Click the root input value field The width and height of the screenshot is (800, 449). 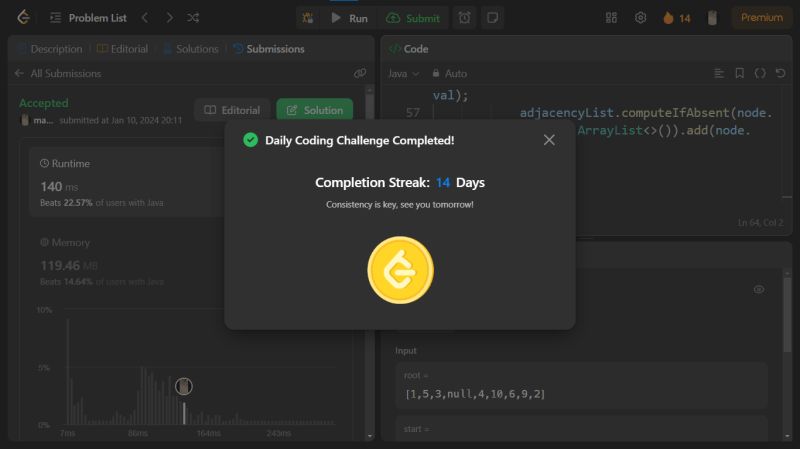(582, 386)
